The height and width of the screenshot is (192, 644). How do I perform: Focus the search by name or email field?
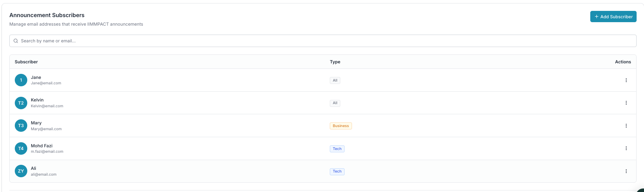click(x=323, y=41)
